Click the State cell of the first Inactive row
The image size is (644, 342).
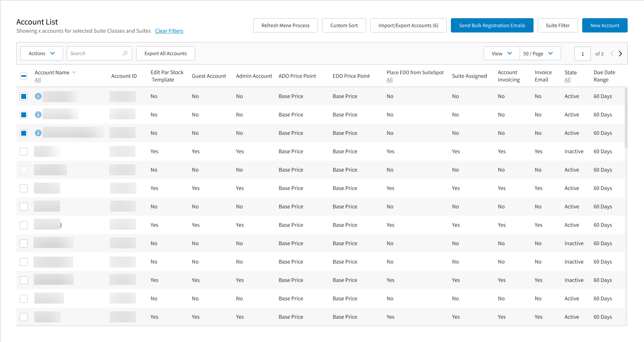(x=574, y=152)
